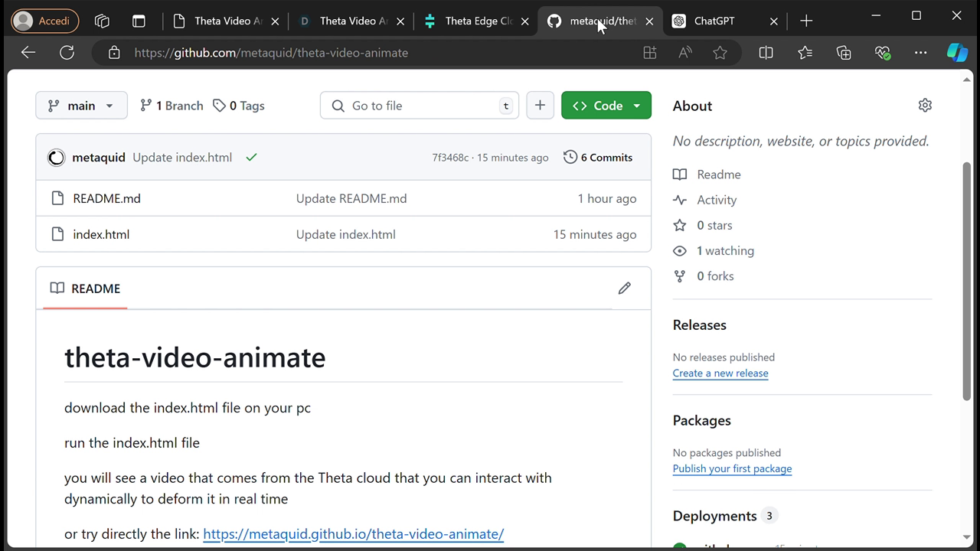Image resolution: width=980 pixels, height=551 pixels.
Task: Open the favorites list
Action: [805, 53]
